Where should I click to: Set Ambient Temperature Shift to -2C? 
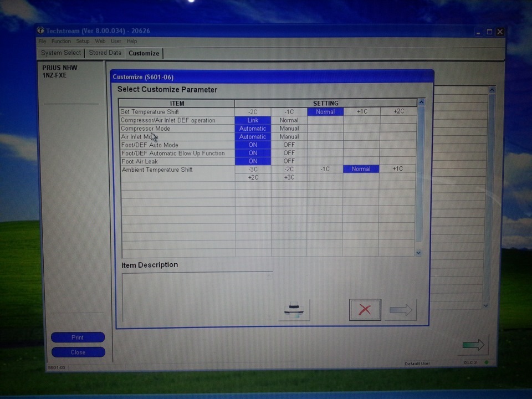pos(289,169)
